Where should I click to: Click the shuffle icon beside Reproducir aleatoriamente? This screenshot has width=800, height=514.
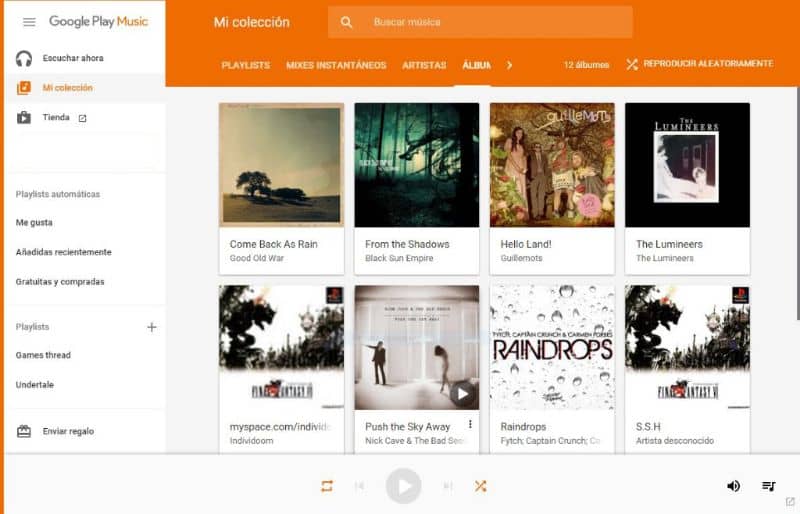pos(632,64)
